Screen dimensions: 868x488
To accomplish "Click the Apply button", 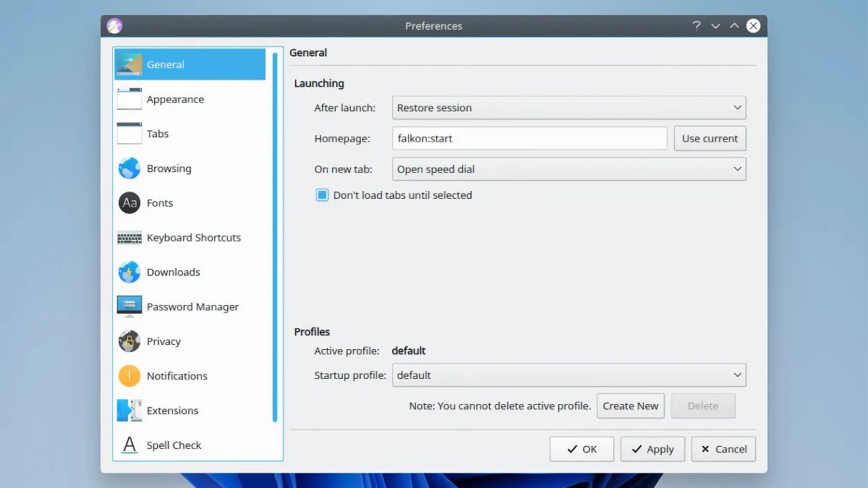I will coord(652,449).
